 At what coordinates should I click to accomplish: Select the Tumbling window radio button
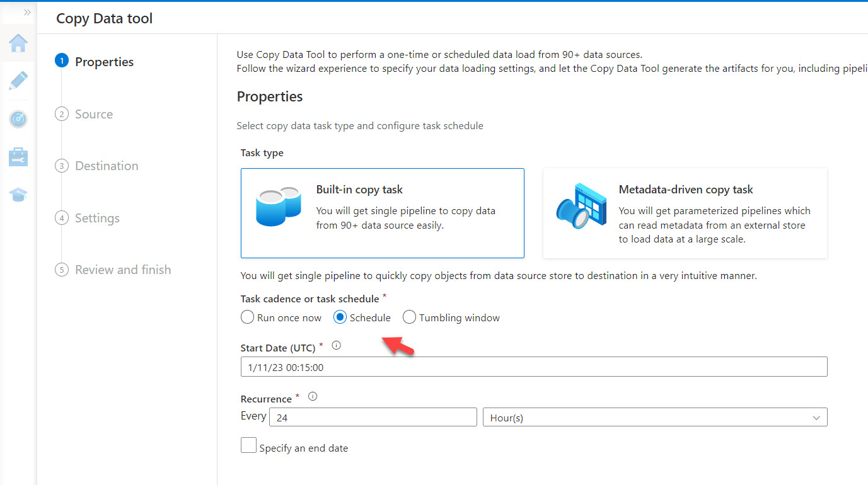tap(409, 317)
